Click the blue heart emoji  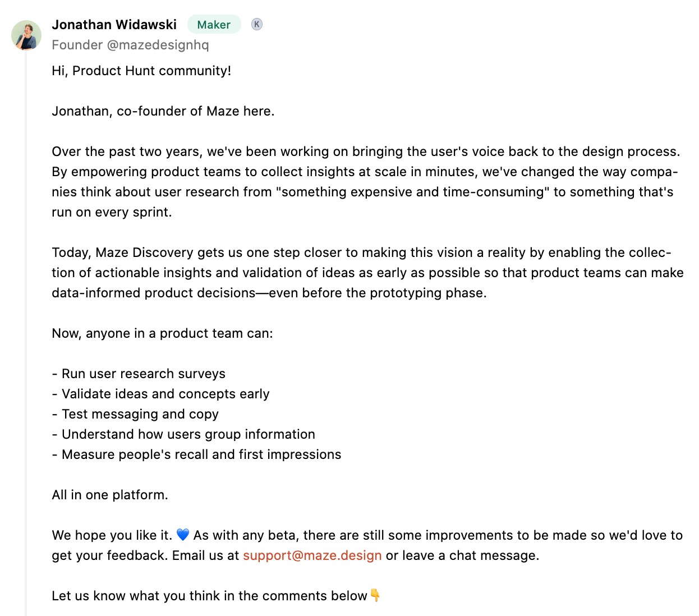[x=183, y=535]
